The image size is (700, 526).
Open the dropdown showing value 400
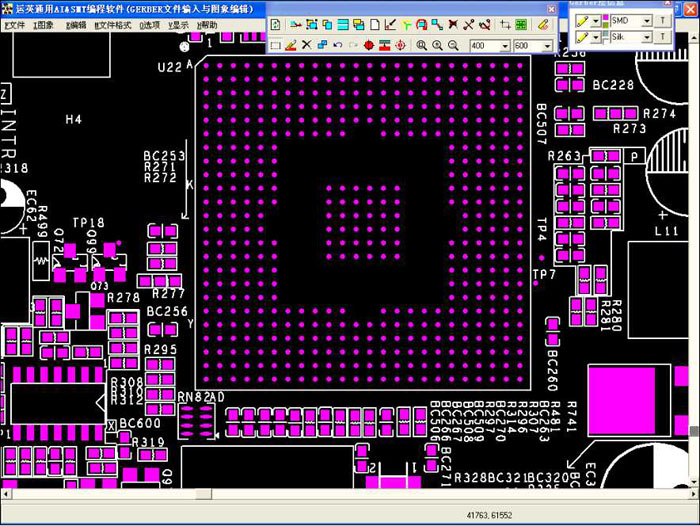coord(502,46)
